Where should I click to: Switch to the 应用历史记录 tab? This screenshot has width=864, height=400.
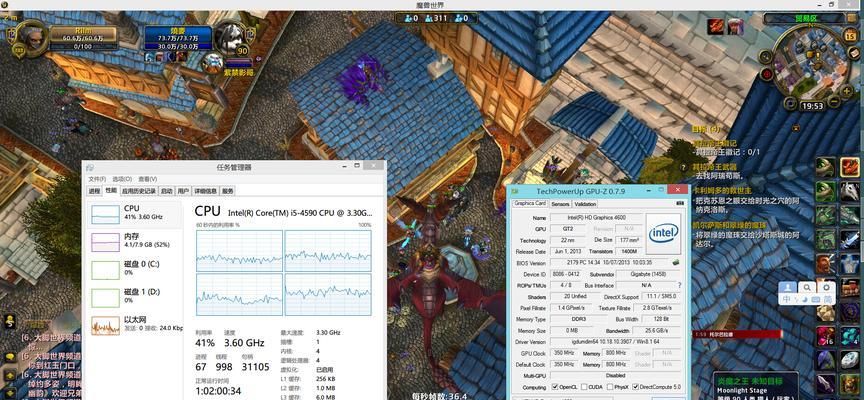click(139, 191)
